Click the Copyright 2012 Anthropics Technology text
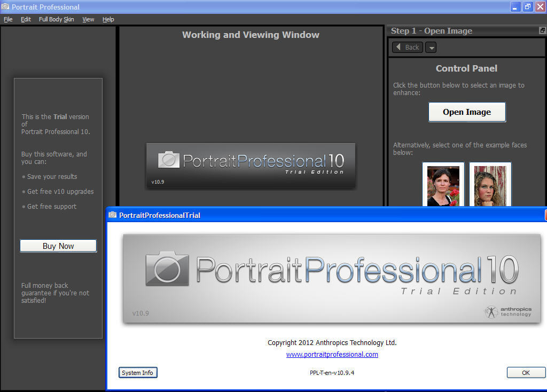 point(332,342)
